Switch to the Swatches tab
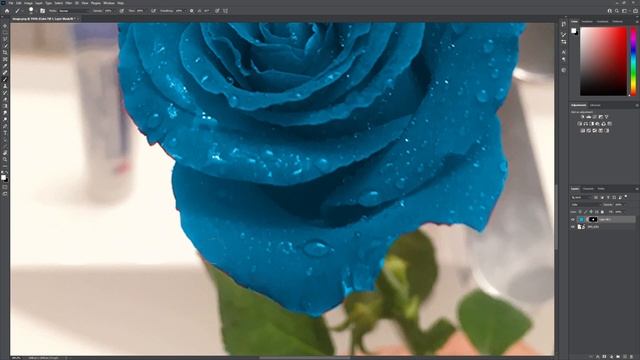 coord(587,21)
